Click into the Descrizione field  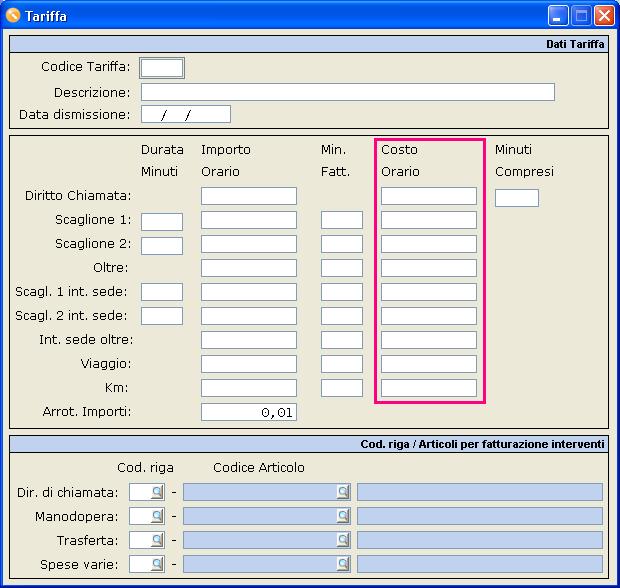[x=348, y=92]
